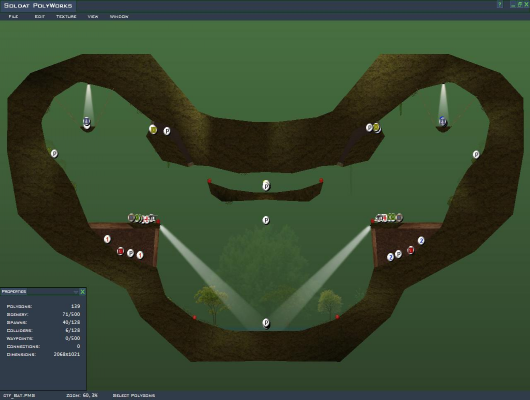Click the Colliders value 6/128

(73, 330)
